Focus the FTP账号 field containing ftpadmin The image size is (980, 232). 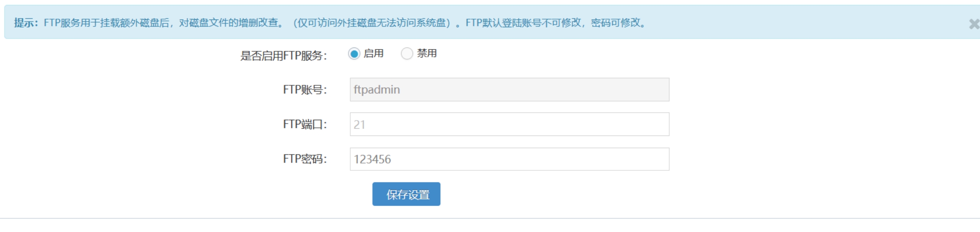(510, 90)
